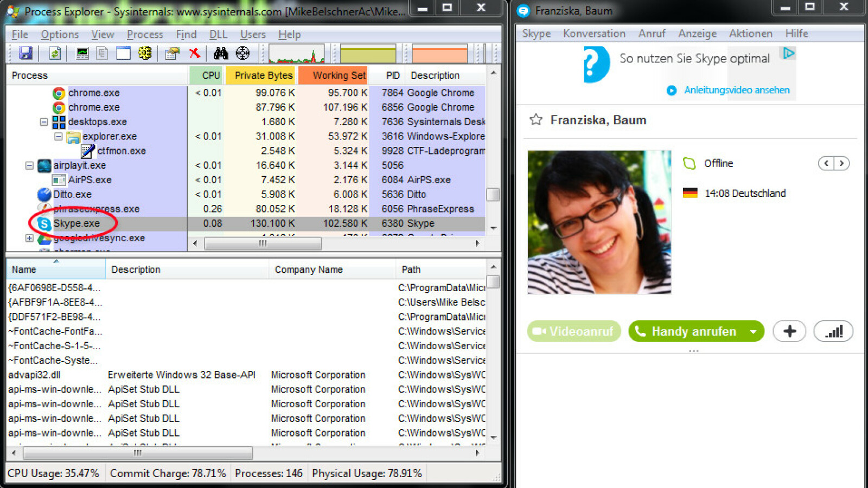Open System Information via the monitor icon

[82, 53]
